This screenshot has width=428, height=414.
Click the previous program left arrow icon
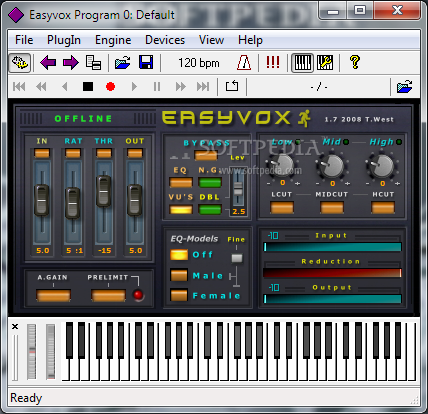tap(48, 63)
